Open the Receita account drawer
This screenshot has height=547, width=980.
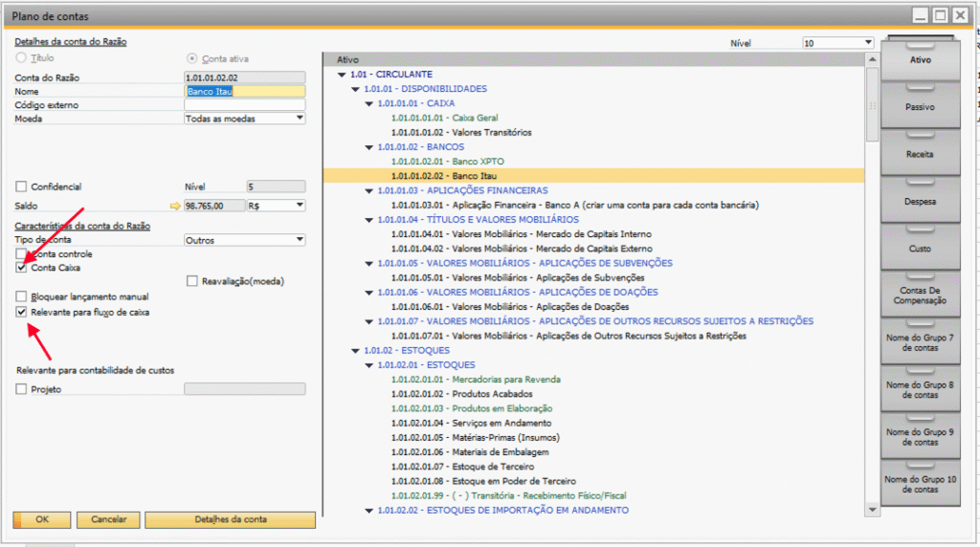tap(920, 154)
